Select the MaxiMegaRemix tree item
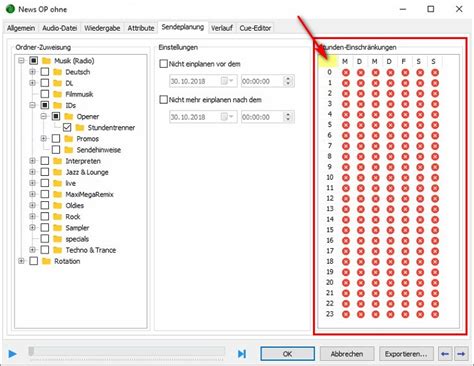Viewport: 474px width, 366px height. coord(89,194)
